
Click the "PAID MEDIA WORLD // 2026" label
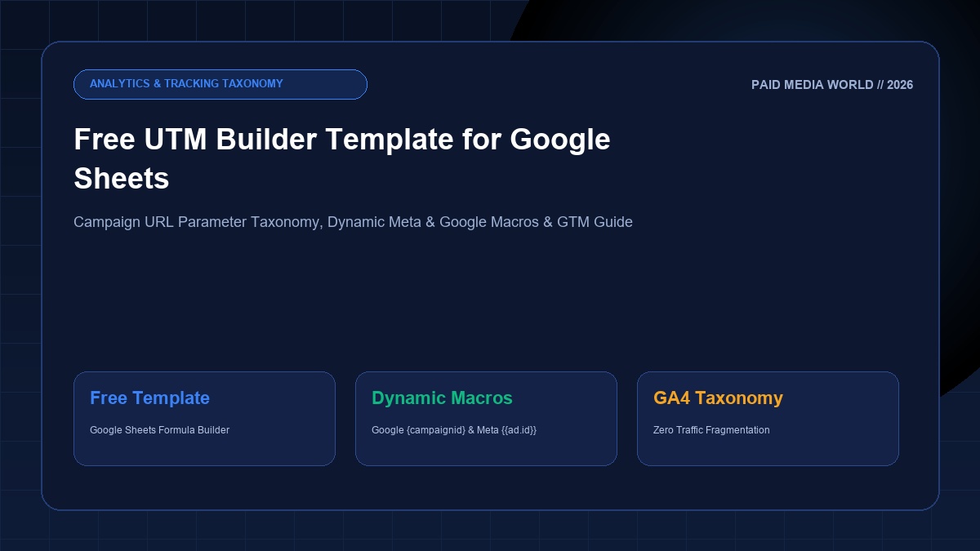832,85
